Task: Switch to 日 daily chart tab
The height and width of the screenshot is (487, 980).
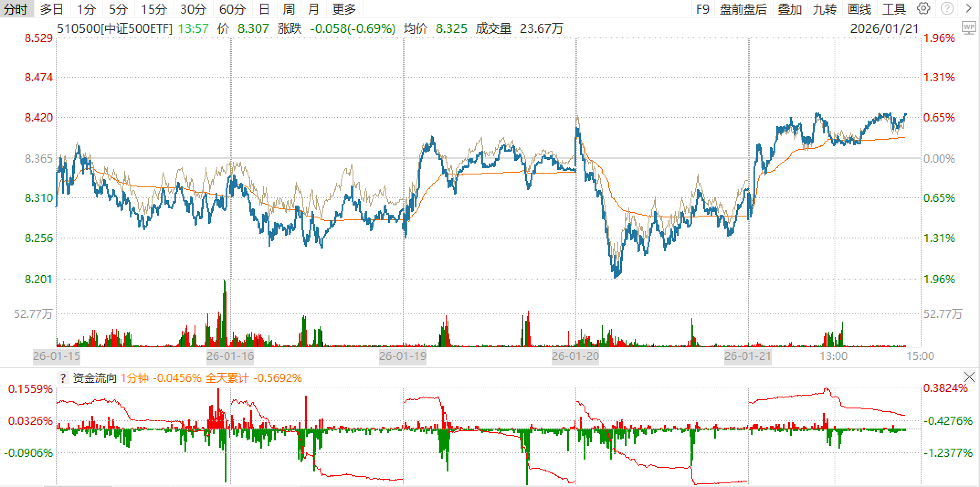Action: (264, 9)
